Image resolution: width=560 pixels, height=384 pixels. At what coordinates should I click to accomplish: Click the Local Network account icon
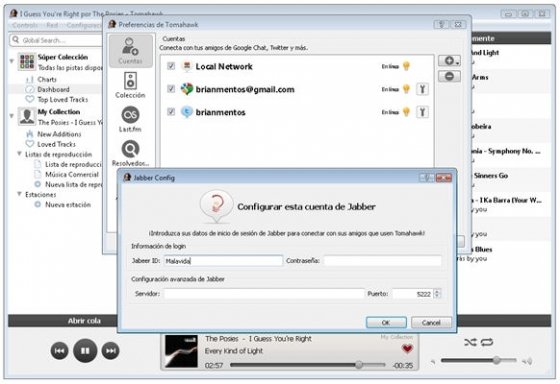[186, 66]
